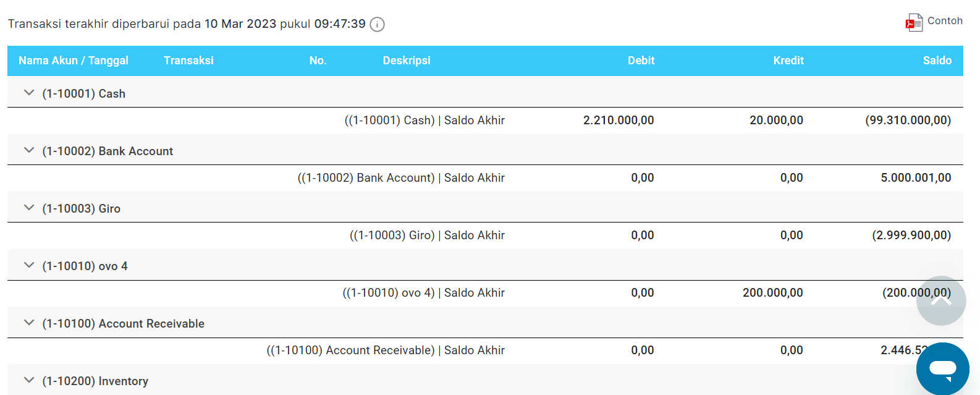
Task: Click the Nama Akun / Tanggal column header
Action: coord(74,61)
